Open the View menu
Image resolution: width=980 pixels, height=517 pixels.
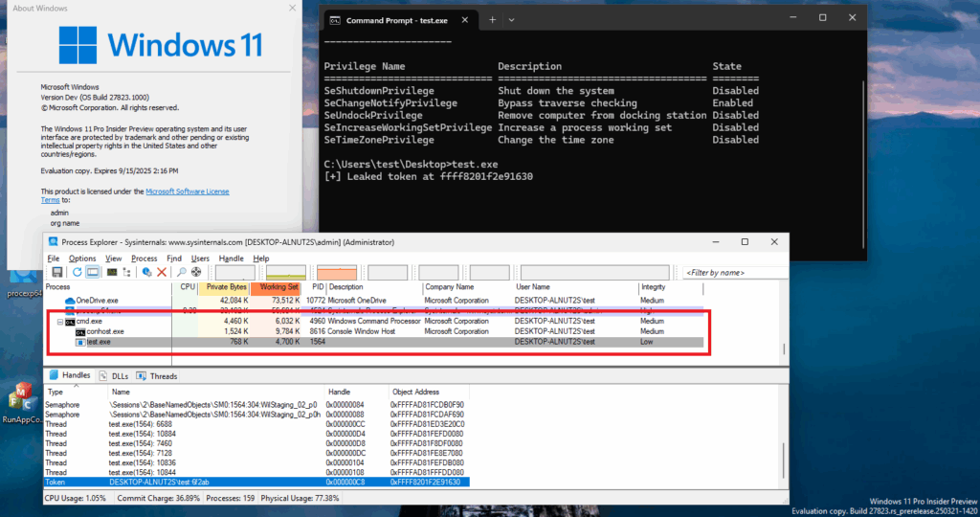click(x=113, y=258)
